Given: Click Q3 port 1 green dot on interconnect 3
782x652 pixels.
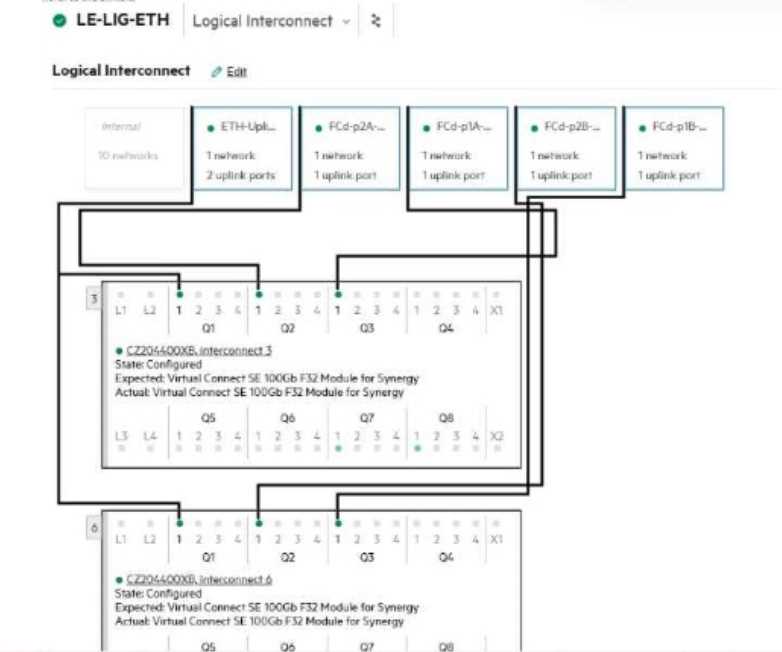Looking at the screenshot, I should [x=338, y=295].
